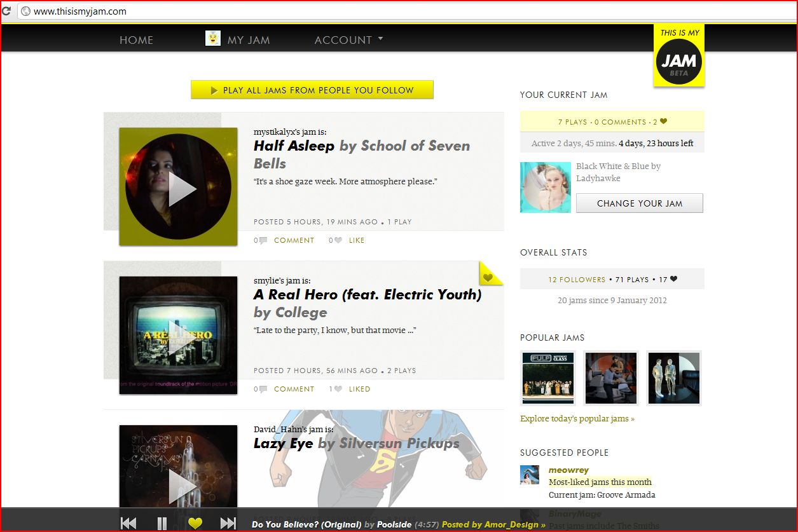Open A Real Hero song title link
The height and width of the screenshot is (532, 798).
368,294
